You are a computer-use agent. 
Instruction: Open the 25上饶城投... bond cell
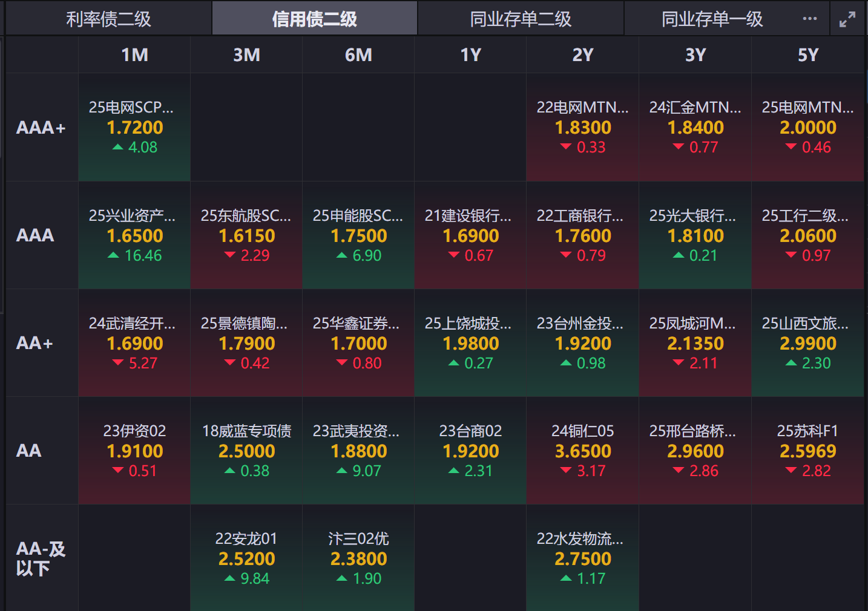(470, 343)
